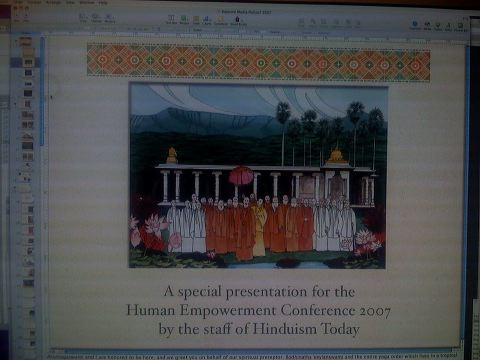
Task: Open the Media browser icon
Action: click(x=427, y=25)
